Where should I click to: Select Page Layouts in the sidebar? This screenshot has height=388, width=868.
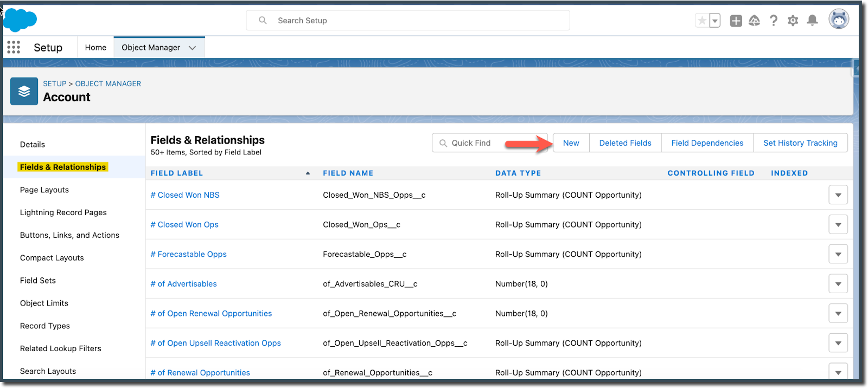(44, 190)
